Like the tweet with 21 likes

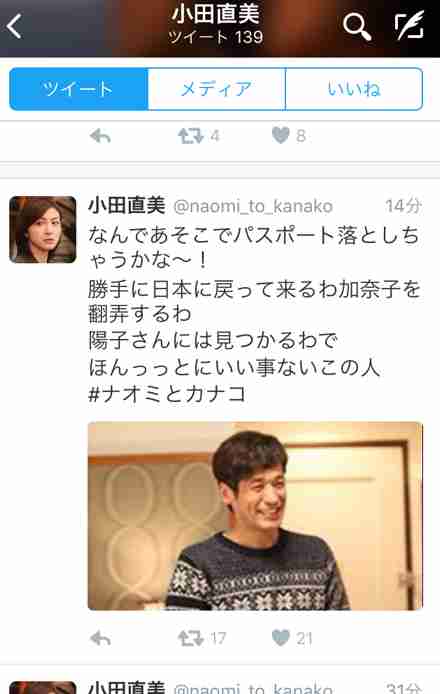281,638
